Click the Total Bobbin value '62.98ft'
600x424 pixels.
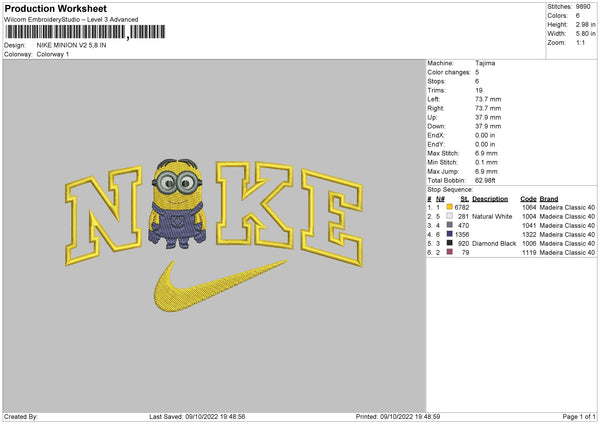(486, 180)
